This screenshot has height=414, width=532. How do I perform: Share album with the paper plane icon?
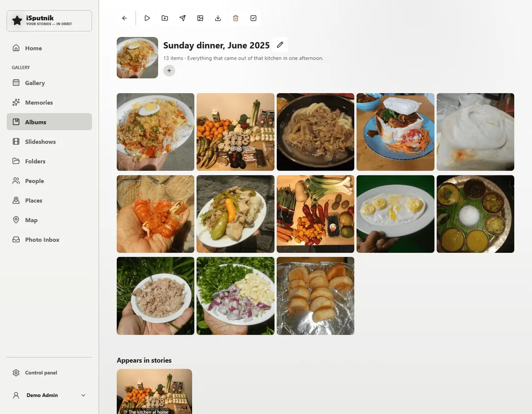click(x=183, y=18)
